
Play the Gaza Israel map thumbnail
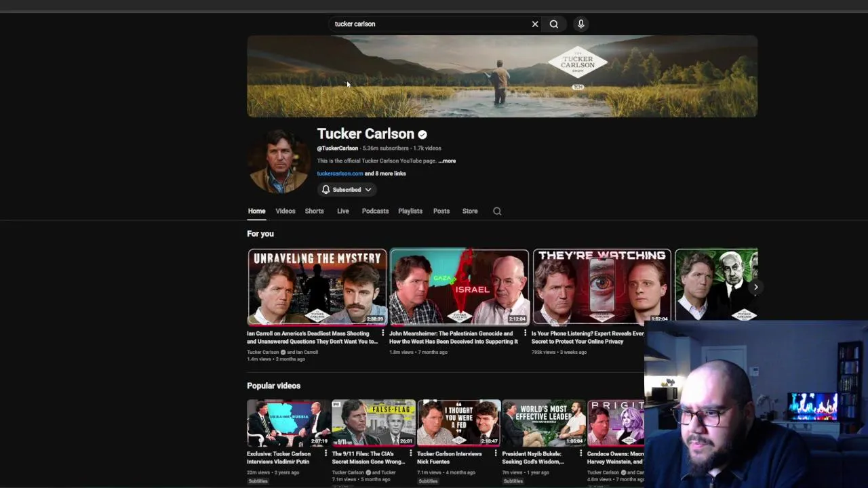click(459, 287)
